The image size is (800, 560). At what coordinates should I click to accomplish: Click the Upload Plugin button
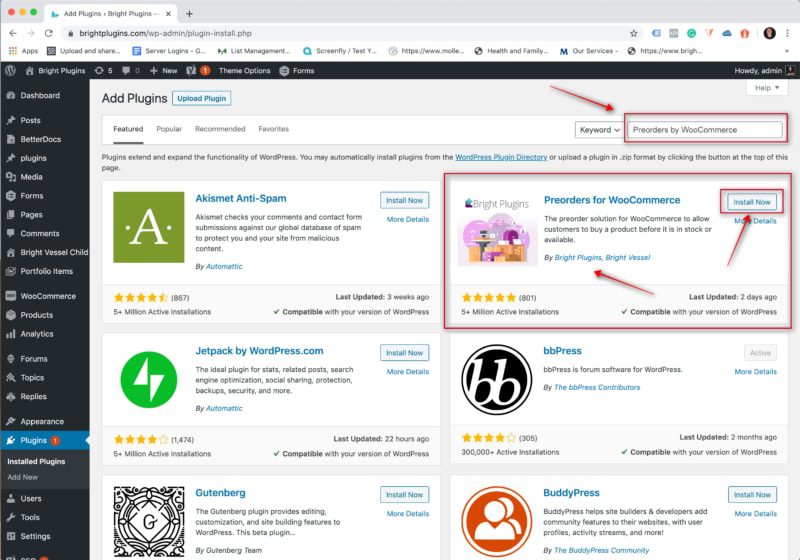coord(202,98)
